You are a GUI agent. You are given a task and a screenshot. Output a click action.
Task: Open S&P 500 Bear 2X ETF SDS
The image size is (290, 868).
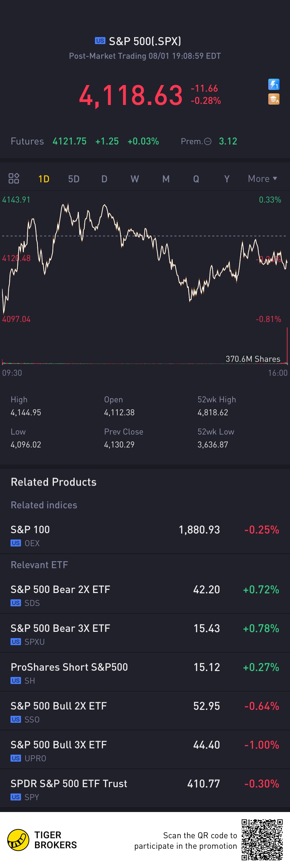(x=145, y=595)
